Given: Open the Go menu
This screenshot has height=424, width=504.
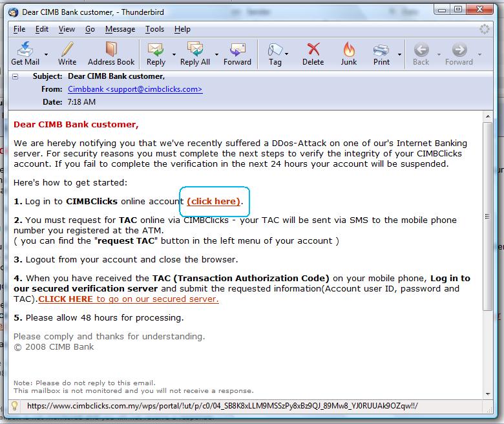Looking at the screenshot, I should [x=90, y=29].
